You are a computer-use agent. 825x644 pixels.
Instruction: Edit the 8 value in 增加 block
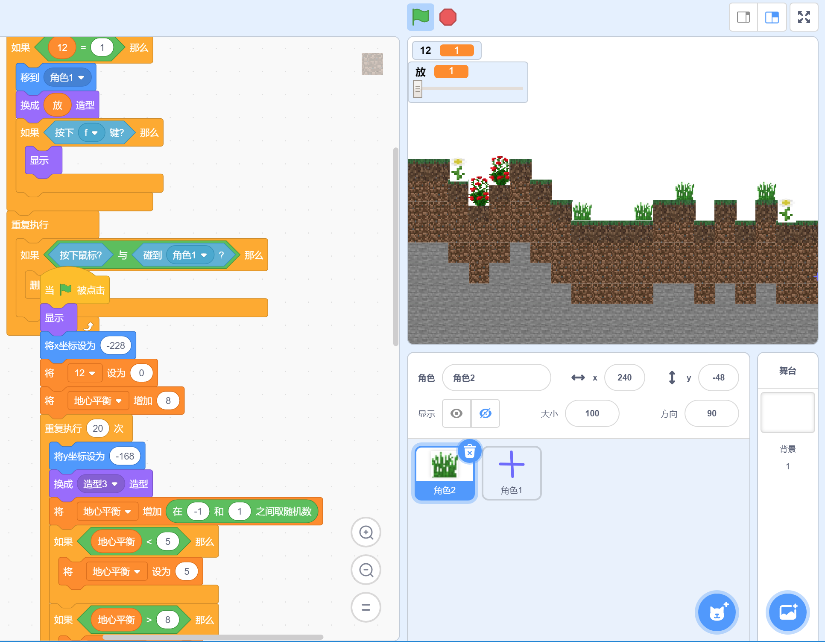168,401
